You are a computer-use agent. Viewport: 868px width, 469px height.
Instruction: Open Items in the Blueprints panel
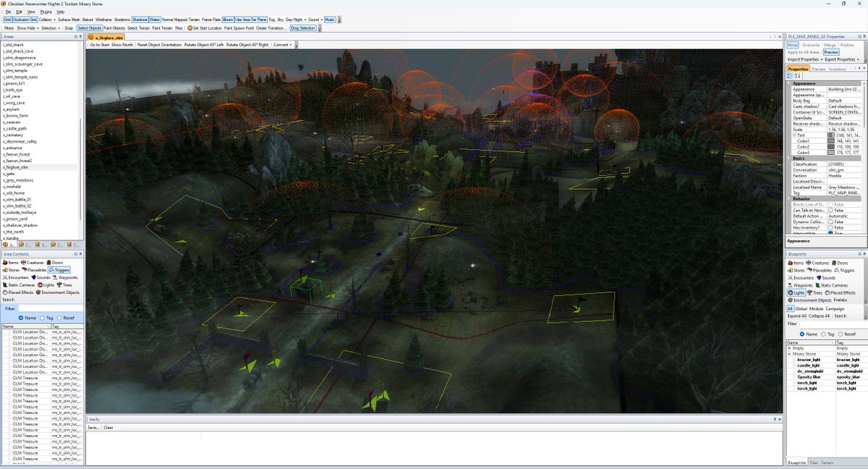(x=796, y=262)
